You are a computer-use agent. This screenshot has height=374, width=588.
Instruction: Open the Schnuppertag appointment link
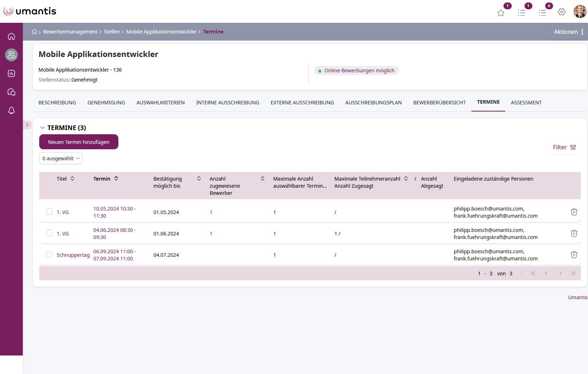(x=73, y=255)
